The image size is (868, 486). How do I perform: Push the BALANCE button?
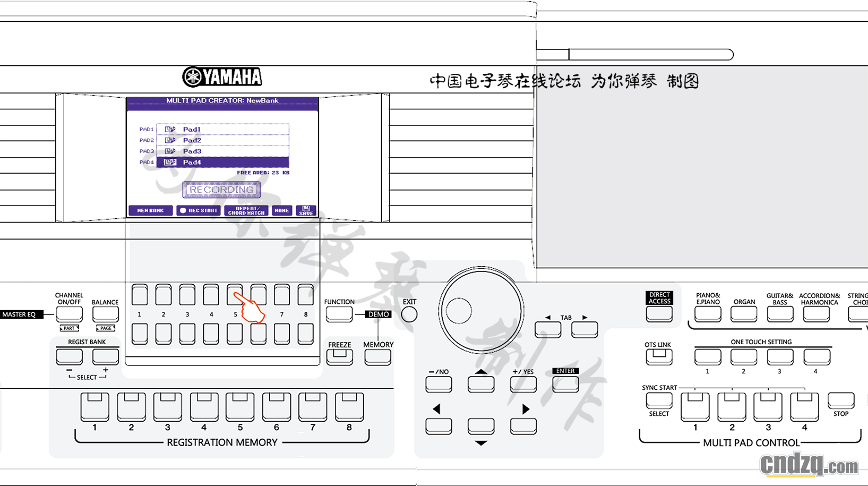105,314
